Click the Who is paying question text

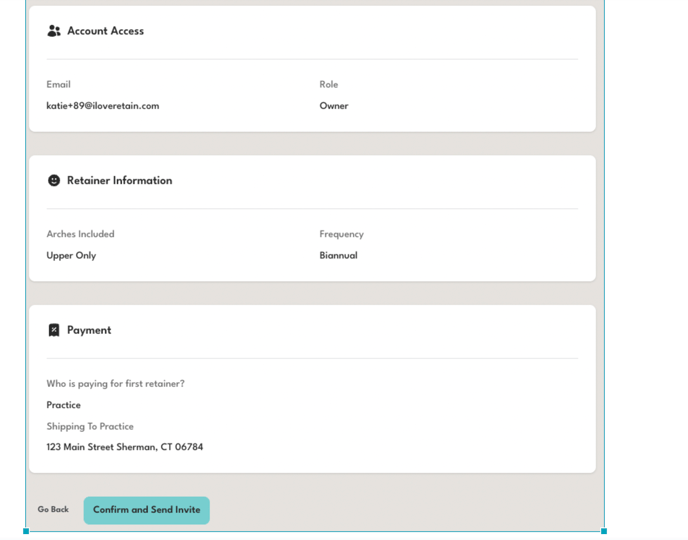[115, 384]
